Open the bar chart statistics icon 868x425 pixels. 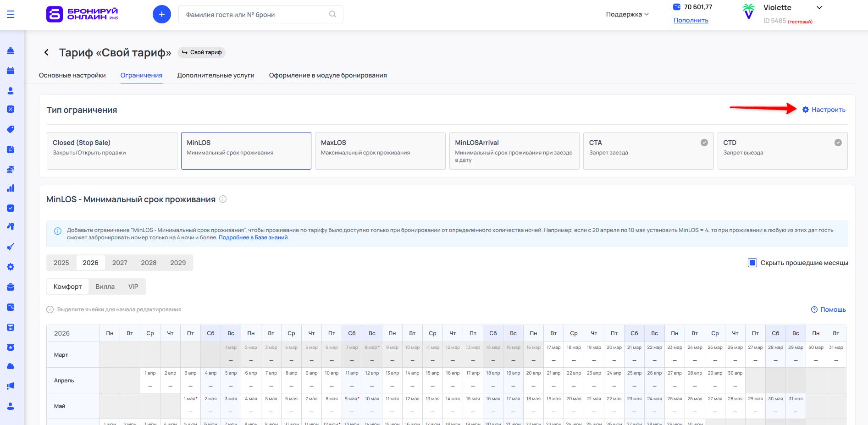tap(11, 188)
